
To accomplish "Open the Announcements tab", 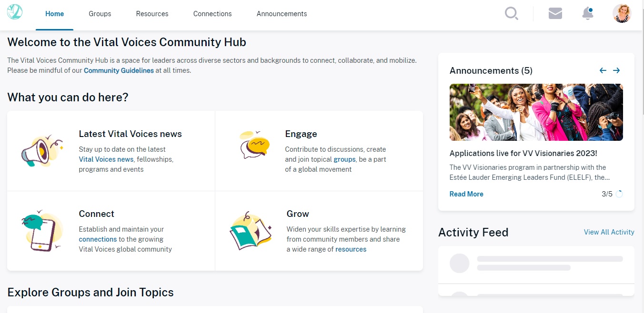I will tap(282, 14).
